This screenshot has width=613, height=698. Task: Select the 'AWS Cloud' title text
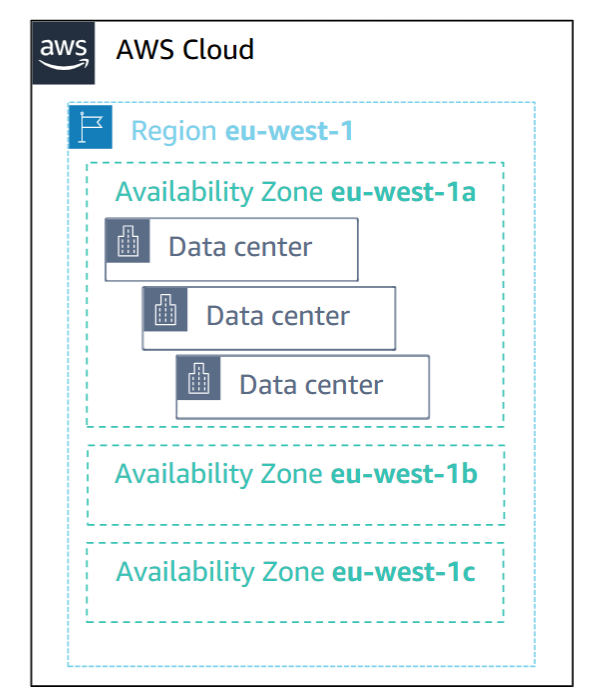pos(185,49)
